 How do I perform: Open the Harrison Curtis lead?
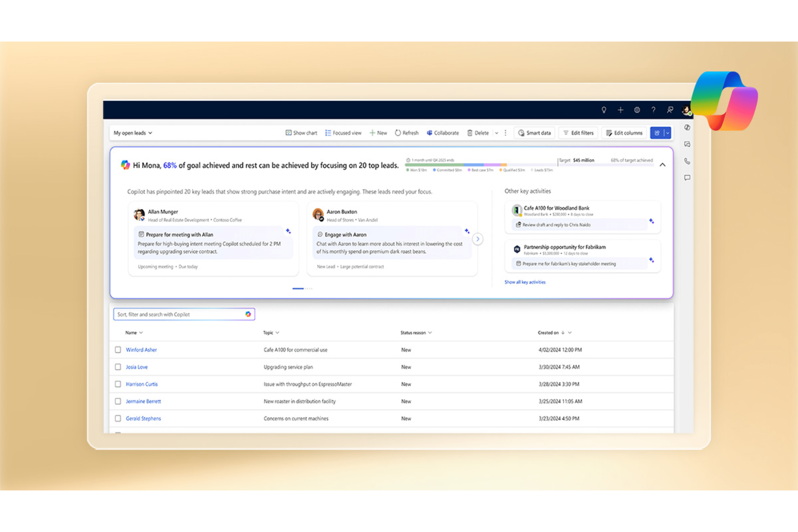[142, 384]
